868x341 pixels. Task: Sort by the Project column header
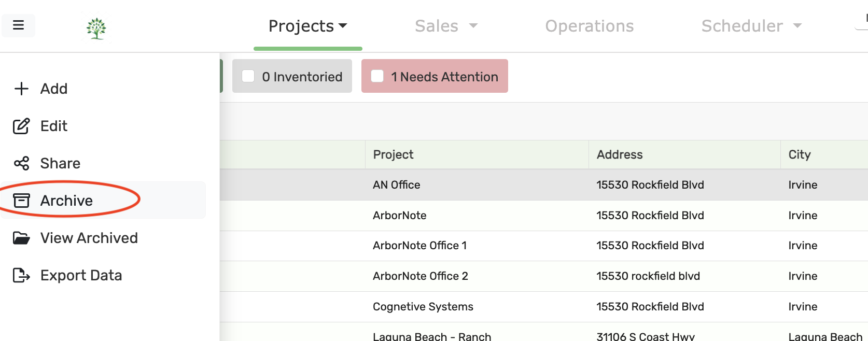(x=393, y=154)
